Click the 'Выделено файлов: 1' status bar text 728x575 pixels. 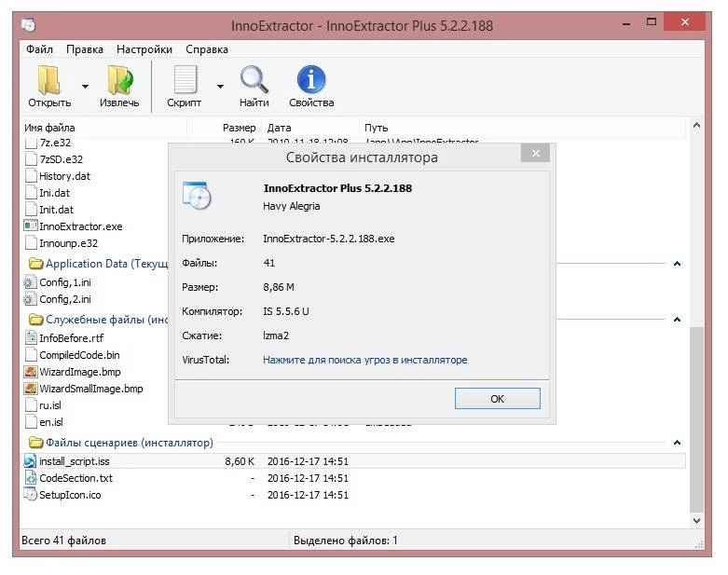[x=346, y=541]
